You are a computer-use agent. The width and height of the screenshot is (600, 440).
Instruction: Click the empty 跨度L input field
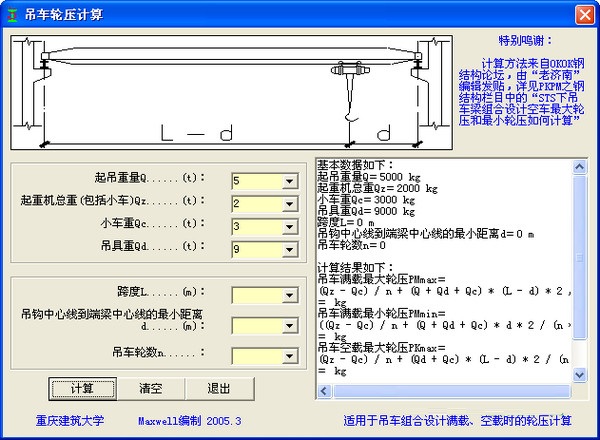pyautogui.click(x=257, y=295)
